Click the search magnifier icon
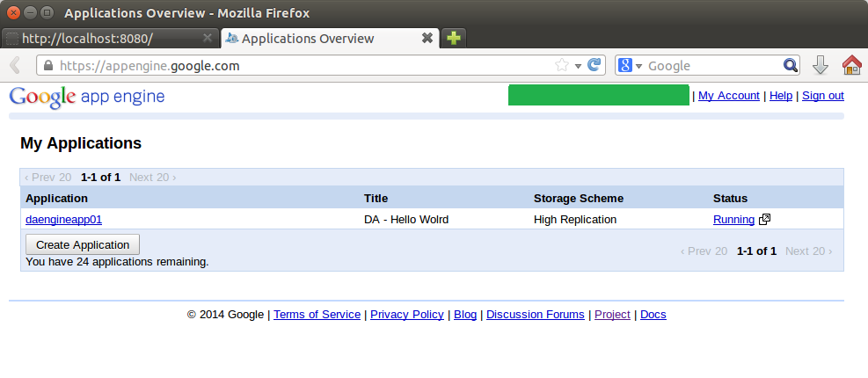Viewport: 868px width, 378px height. (x=791, y=66)
